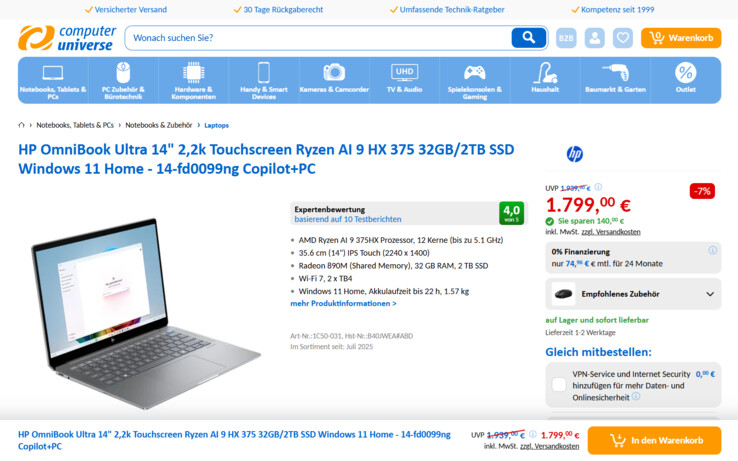Open the user account icon

tap(594, 38)
